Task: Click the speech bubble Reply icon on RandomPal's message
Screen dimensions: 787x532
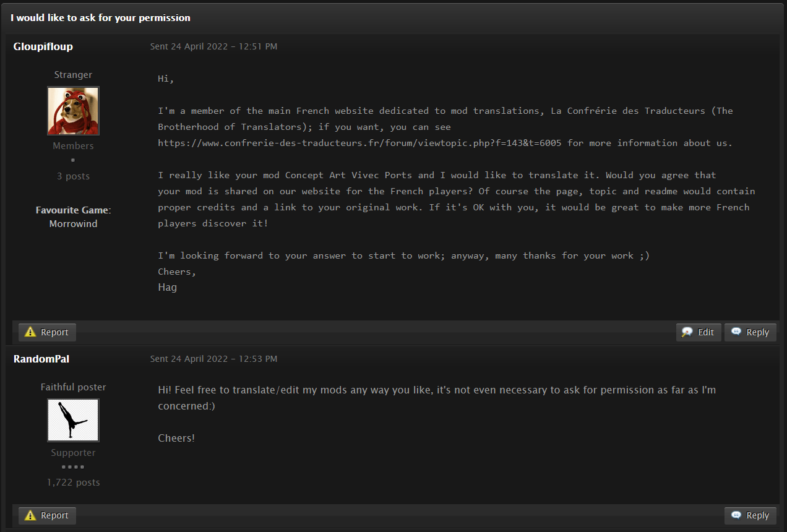Action: coord(736,515)
